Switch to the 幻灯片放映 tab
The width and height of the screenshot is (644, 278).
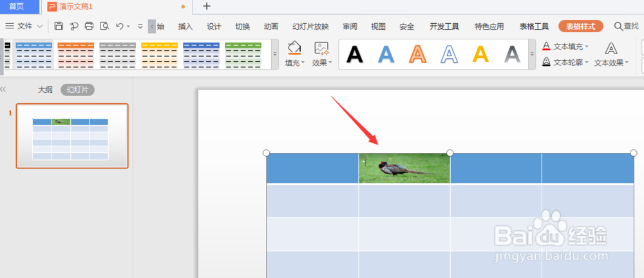310,26
